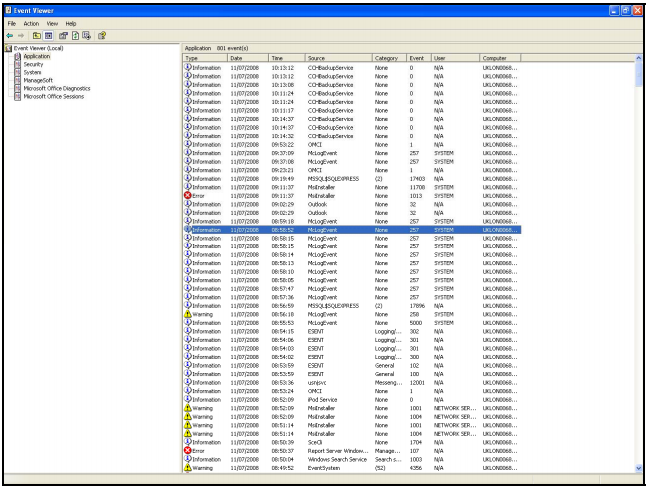This screenshot has height=488, width=649.
Task: Select Microsoft Office Diagnostics log
Action: 57,89
